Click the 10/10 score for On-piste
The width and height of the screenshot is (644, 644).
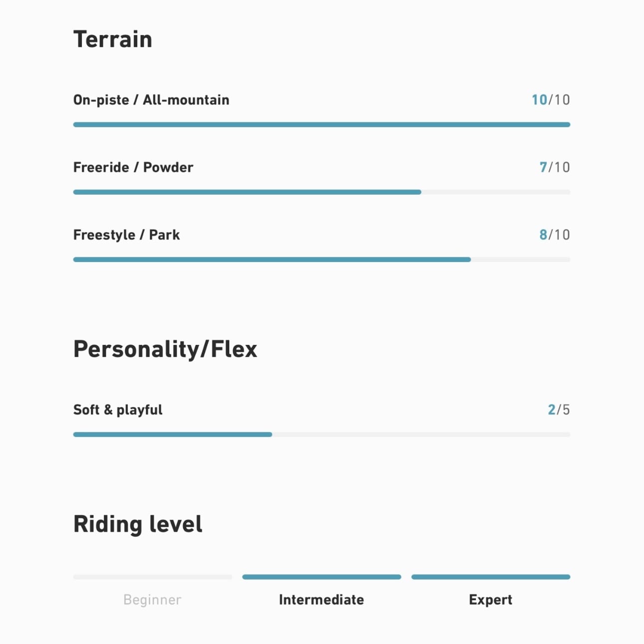551,100
